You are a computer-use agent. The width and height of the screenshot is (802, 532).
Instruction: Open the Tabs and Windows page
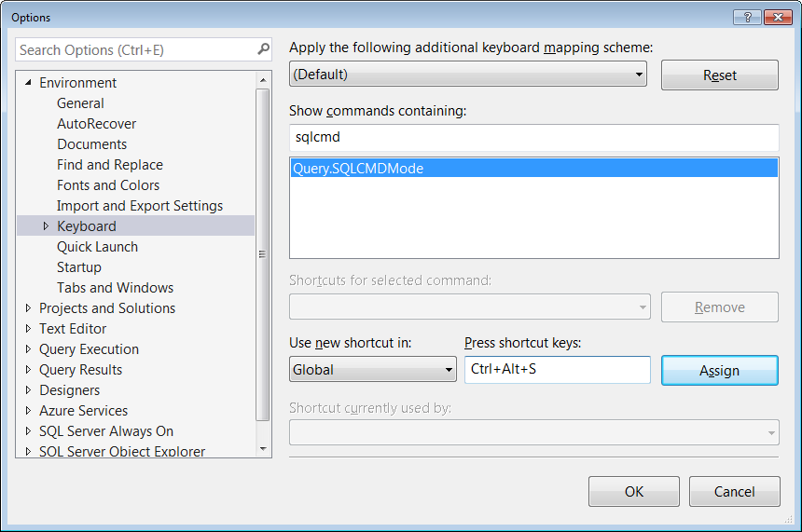[x=115, y=288]
